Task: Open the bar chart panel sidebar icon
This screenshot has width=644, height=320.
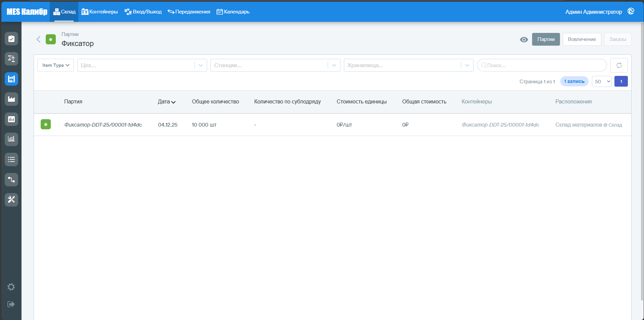Action: coord(11,119)
